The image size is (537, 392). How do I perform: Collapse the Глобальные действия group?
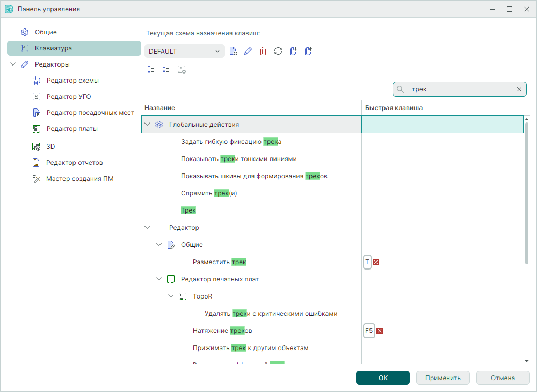[x=148, y=125]
